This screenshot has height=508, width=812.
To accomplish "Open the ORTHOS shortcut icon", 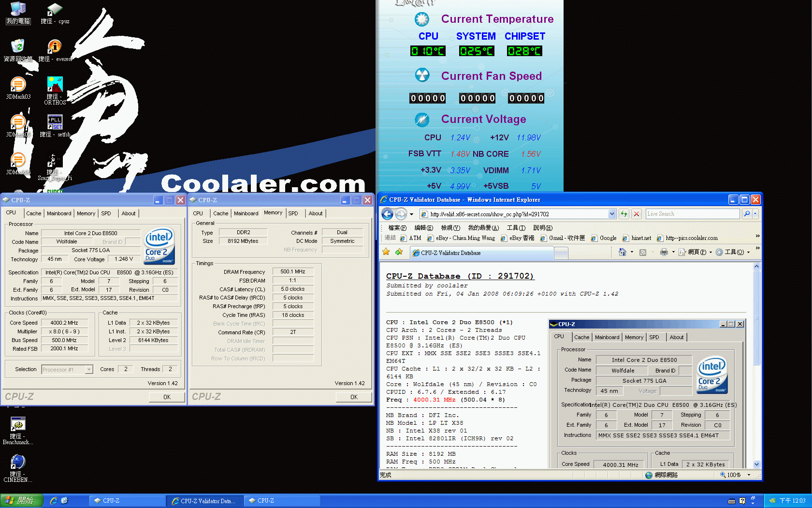I will pyautogui.click(x=55, y=90).
